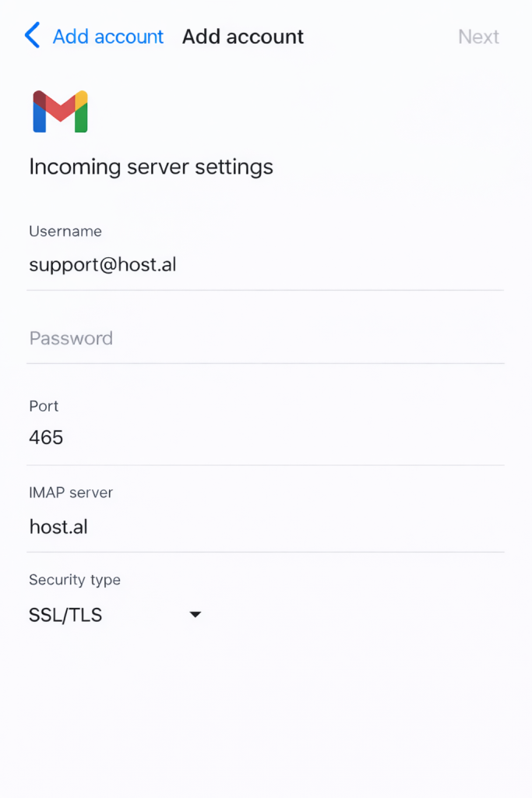Click the Port field label
Viewport: 532px width, 798px height.
(44, 406)
